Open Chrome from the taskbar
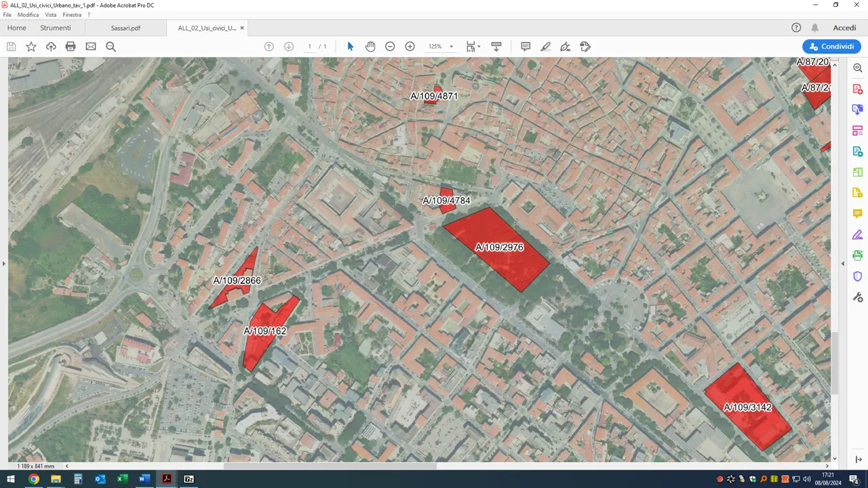 (x=34, y=479)
